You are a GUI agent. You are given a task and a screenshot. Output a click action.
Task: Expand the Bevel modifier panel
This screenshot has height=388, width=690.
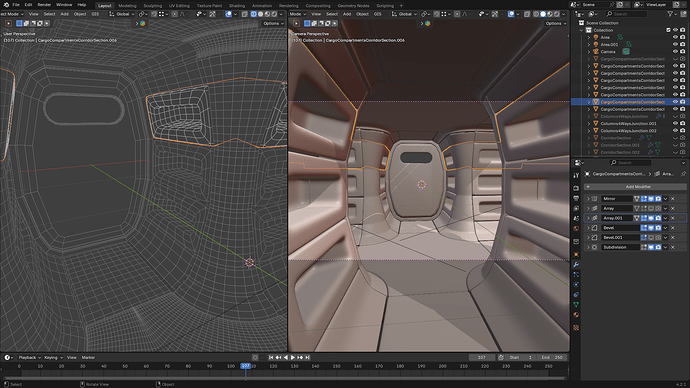pyautogui.click(x=588, y=228)
